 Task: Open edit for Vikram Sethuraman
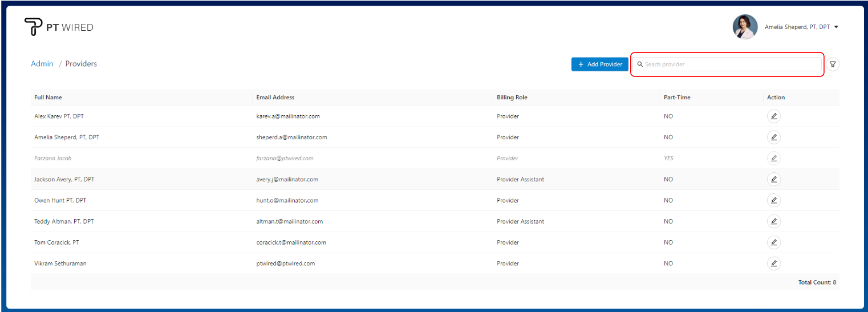[773, 264]
